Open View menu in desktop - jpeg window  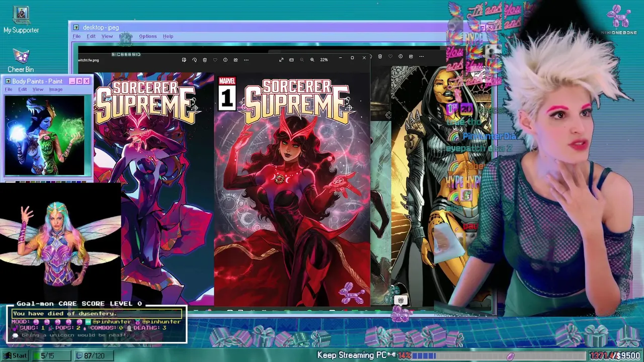107,36
